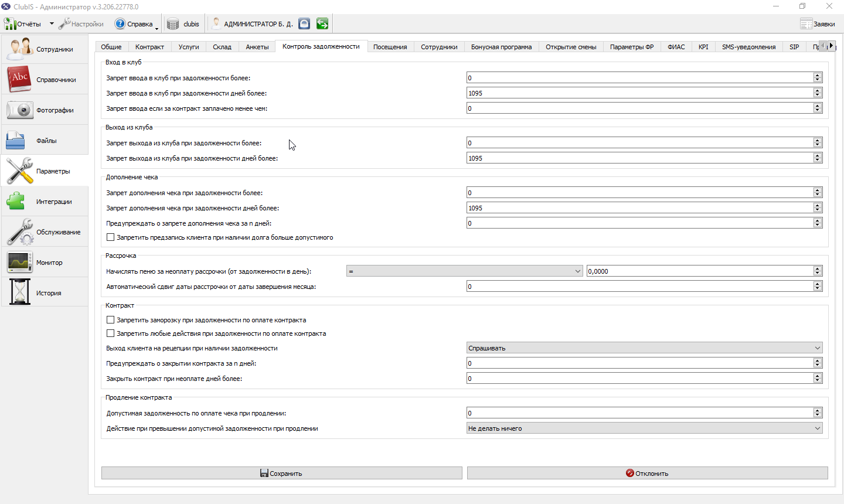Expand the arrow next to Отчёты
This screenshot has width=844, height=504.
click(x=52, y=24)
